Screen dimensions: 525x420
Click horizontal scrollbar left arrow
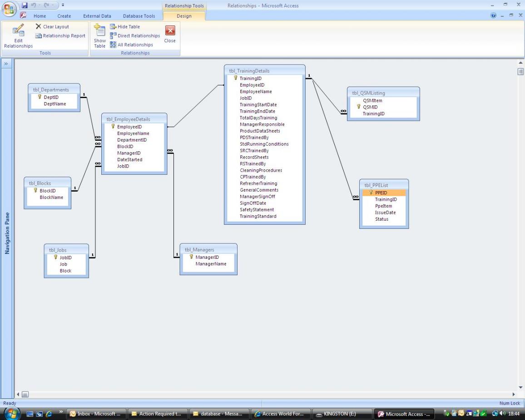(x=18, y=394)
